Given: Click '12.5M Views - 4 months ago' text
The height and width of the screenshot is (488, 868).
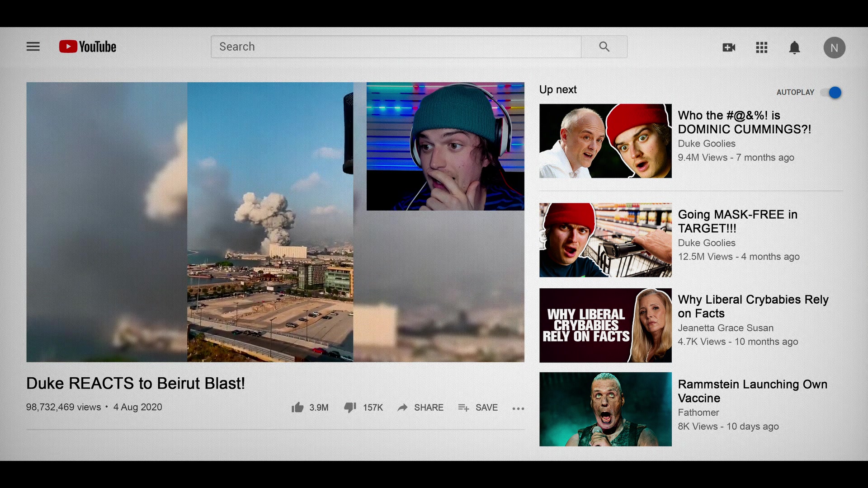Looking at the screenshot, I should pyautogui.click(x=739, y=257).
